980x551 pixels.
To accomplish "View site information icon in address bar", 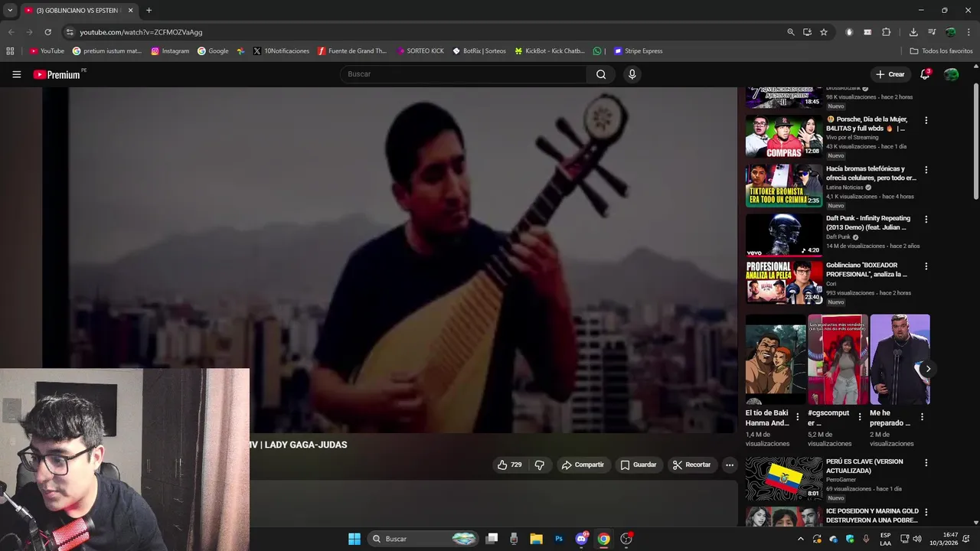I will (x=70, y=32).
